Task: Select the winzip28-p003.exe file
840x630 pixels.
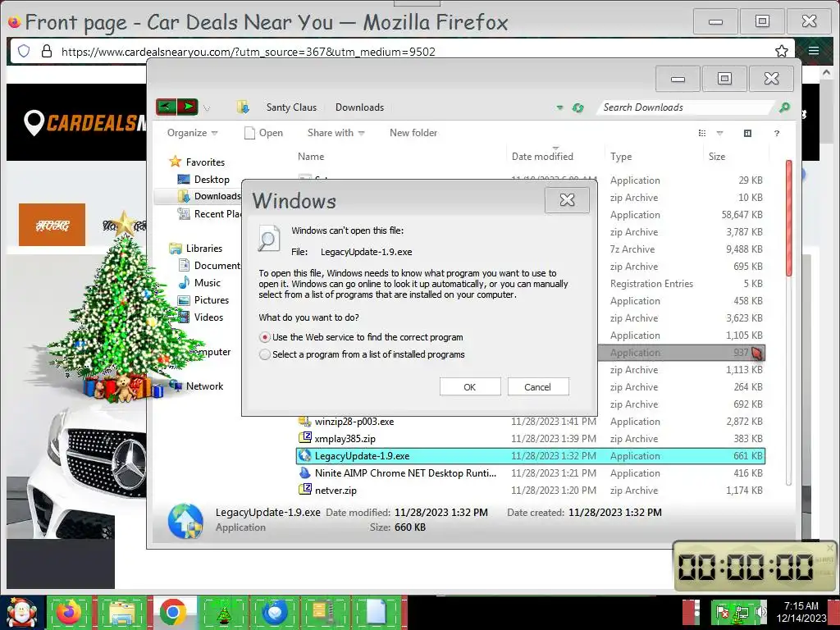Action: click(531, 422)
